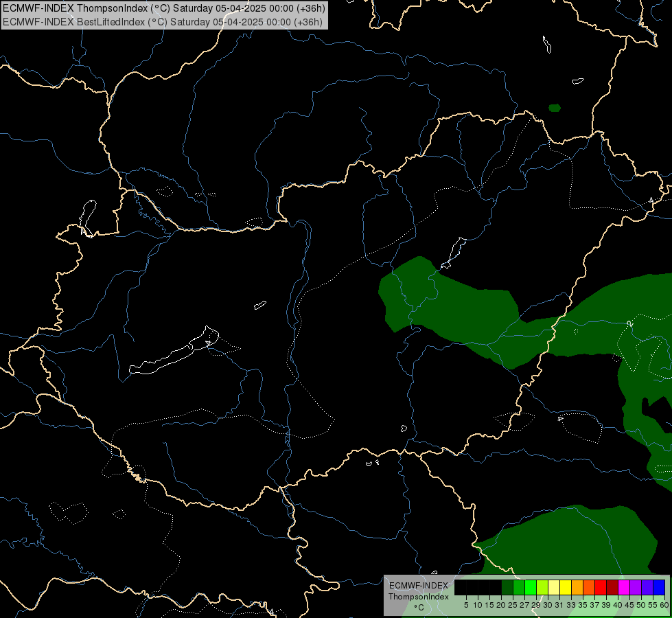Click the legend's "ThompsonIndex" label

[419, 597]
